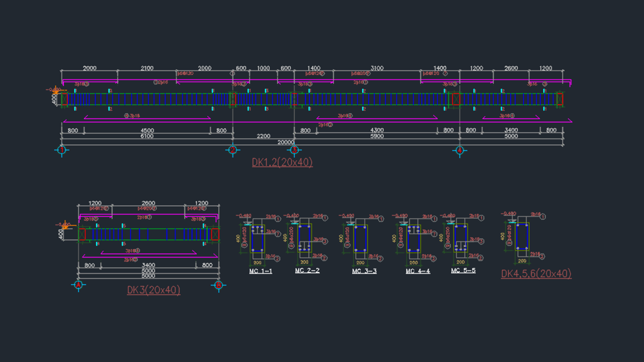Select the 5900 span dimension
Image resolution: width=644 pixels, height=362 pixels.
coord(377,136)
